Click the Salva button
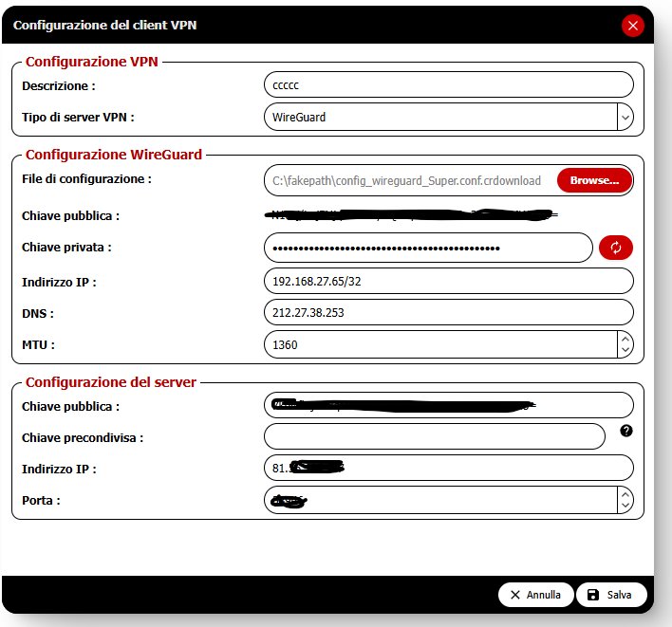 (x=611, y=595)
